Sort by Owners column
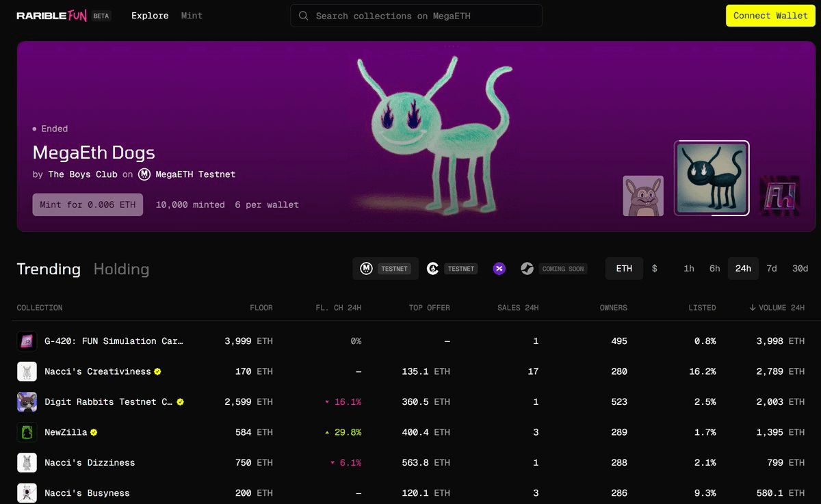This screenshot has width=821, height=504. tap(613, 308)
